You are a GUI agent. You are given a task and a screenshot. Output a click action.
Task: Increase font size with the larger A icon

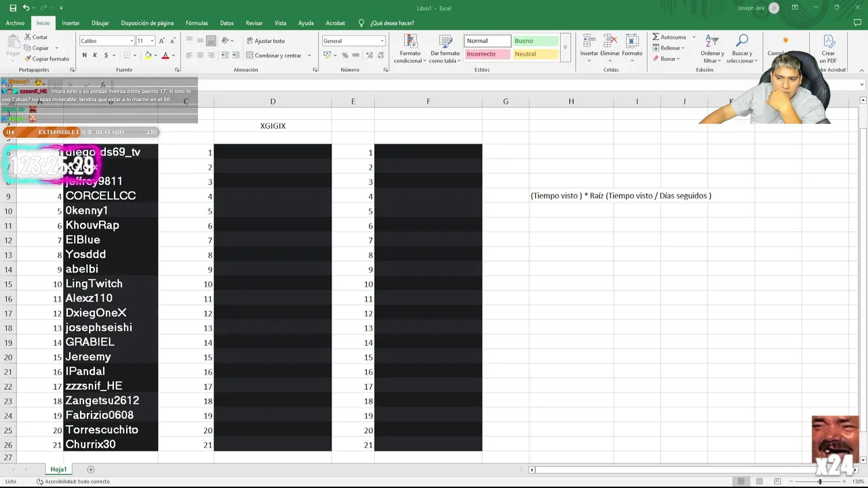[162, 41]
